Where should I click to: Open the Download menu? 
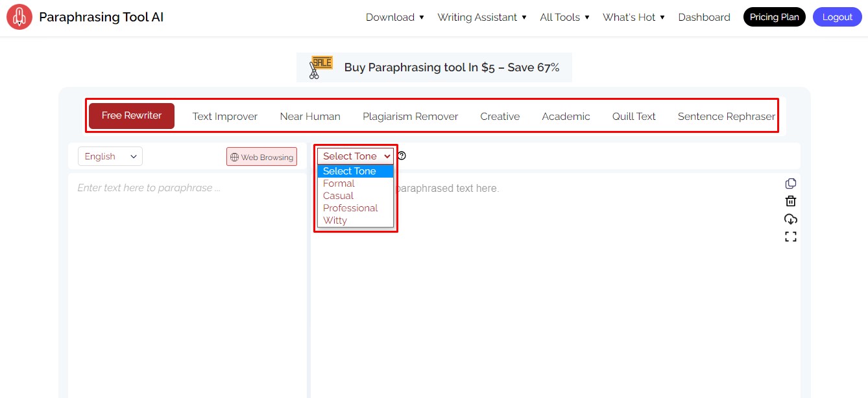(x=394, y=18)
